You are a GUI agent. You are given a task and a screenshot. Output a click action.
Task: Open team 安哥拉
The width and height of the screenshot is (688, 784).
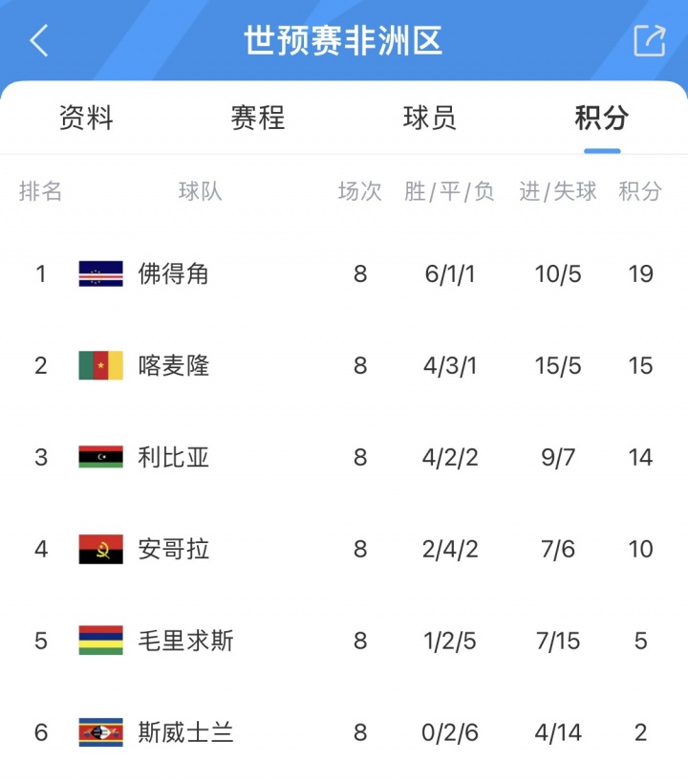point(173,550)
